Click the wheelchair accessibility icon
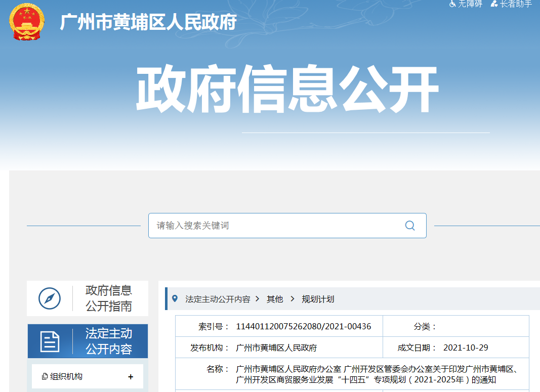 tap(452, 4)
